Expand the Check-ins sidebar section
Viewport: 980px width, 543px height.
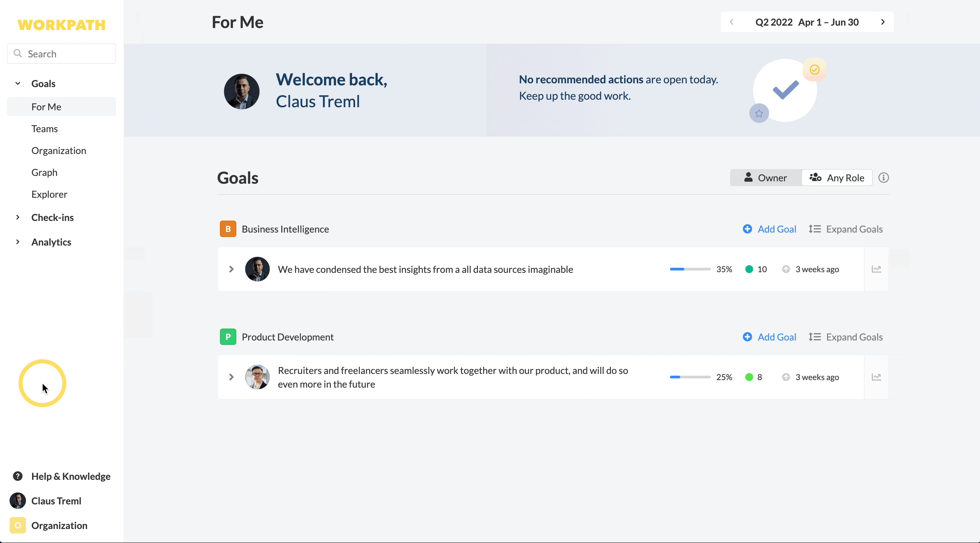[x=17, y=217]
